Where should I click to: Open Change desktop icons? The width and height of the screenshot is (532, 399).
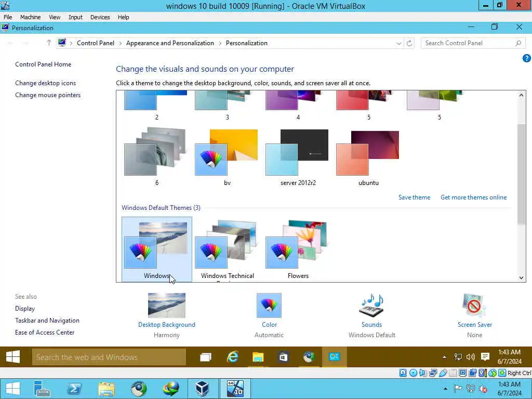tap(46, 83)
